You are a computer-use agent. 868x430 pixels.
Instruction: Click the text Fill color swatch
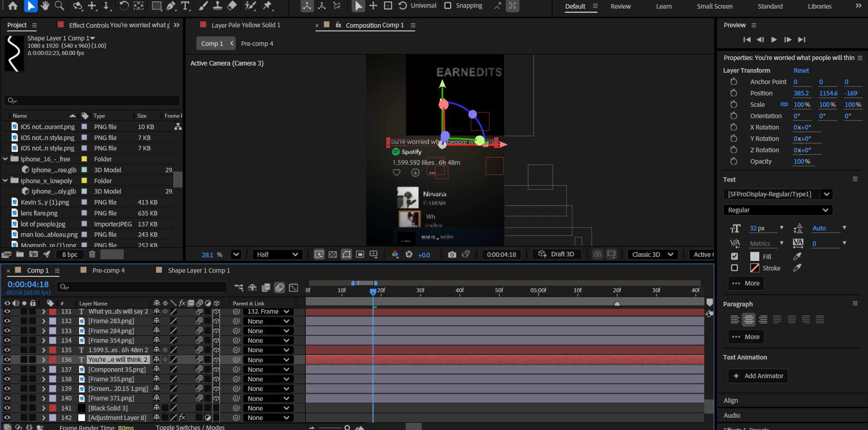755,256
